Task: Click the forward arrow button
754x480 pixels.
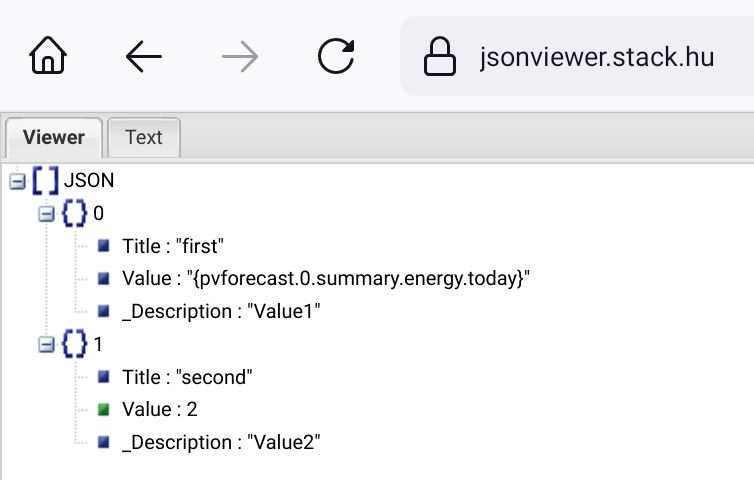Action: [240, 57]
